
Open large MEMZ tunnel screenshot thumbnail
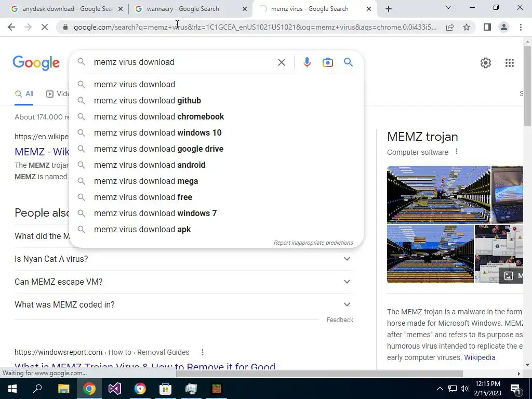(438, 194)
